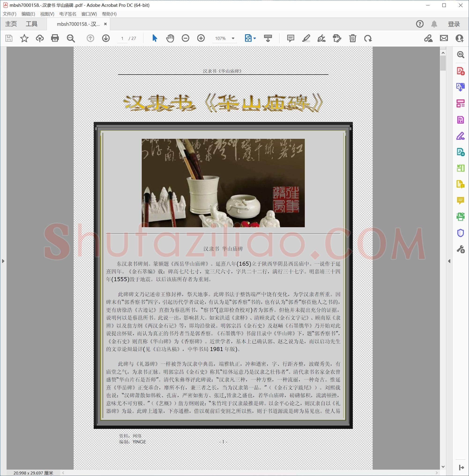Open the 电子签名 menu

[68, 14]
